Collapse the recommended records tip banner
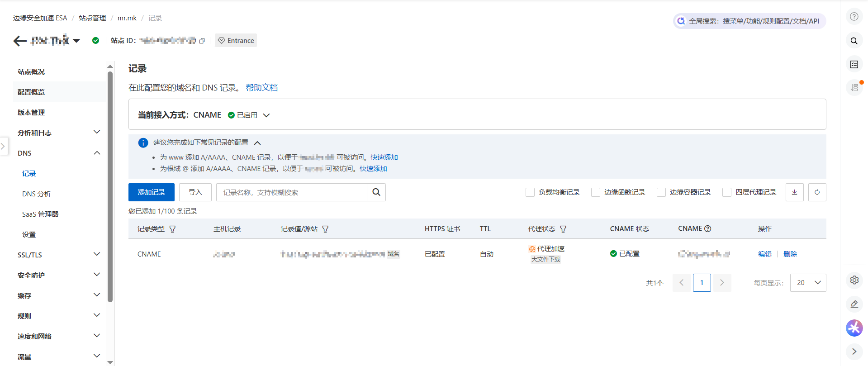Screen dimensions: 868x366 (257, 143)
